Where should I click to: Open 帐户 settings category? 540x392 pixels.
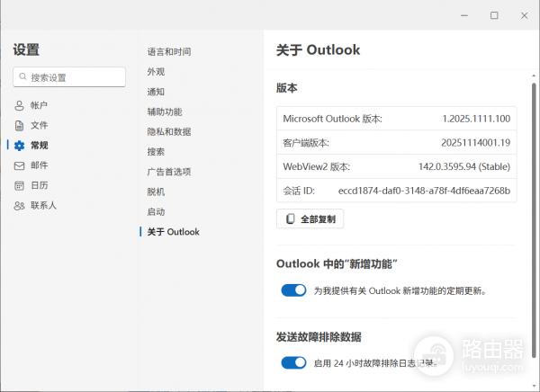coord(39,105)
